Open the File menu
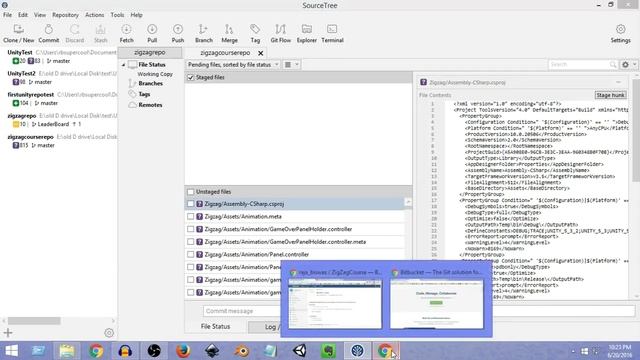Screen dimensions: 640x360 [7, 15]
